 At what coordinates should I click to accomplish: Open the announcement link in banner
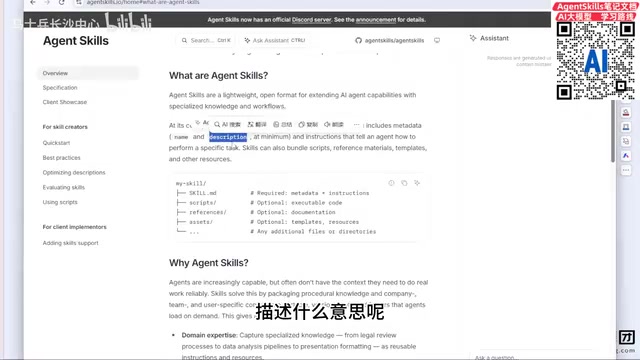coord(376,20)
